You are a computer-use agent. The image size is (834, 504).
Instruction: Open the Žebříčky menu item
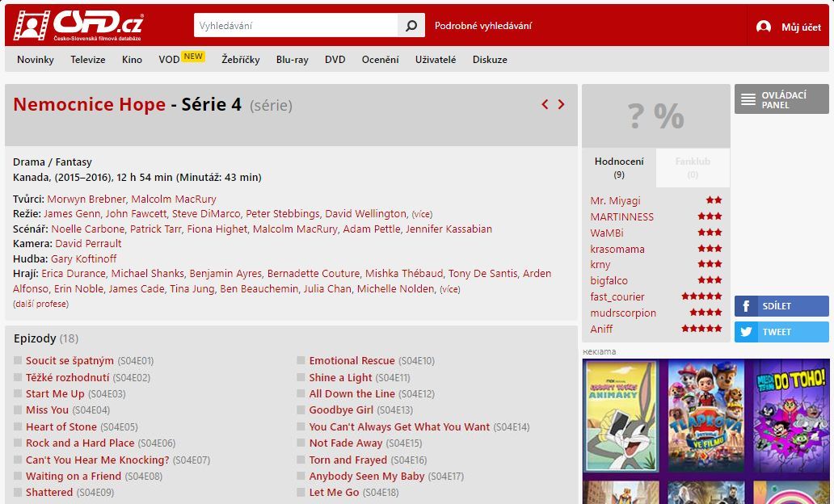pyautogui.click(x=240, y=60)
